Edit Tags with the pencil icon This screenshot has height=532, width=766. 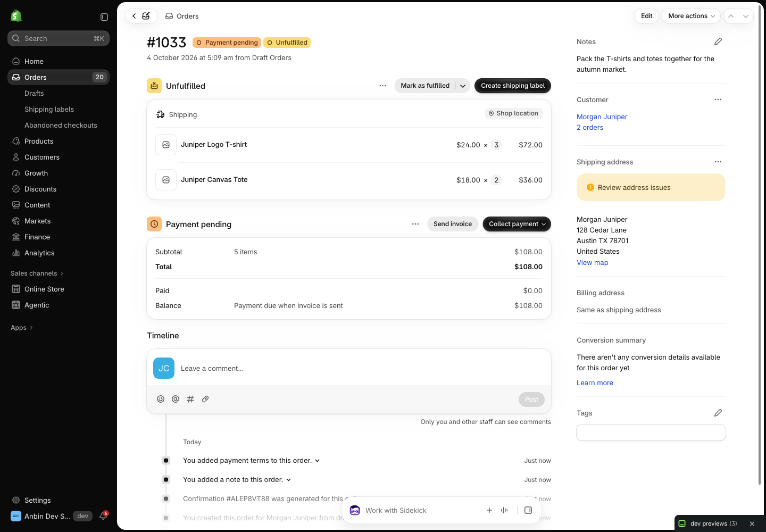click(718, 413)
